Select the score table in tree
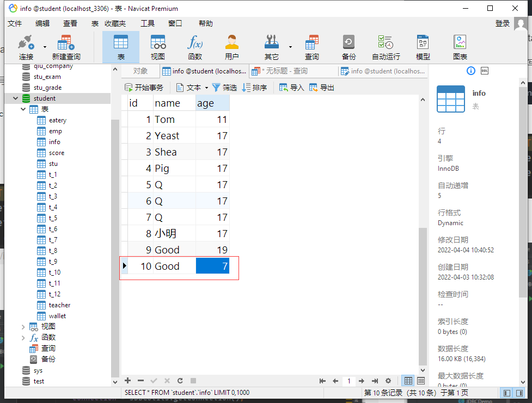532x403 pixels. tap(56, 153)
